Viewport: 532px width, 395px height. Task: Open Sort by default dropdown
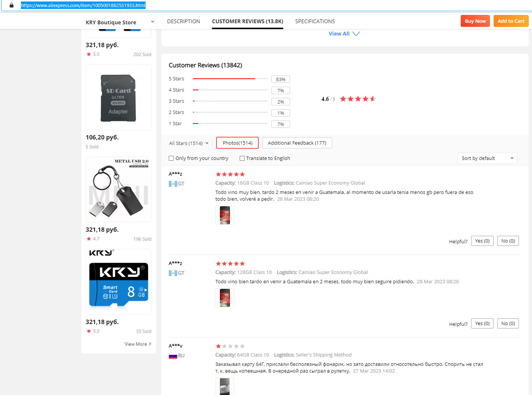point(488,158)
